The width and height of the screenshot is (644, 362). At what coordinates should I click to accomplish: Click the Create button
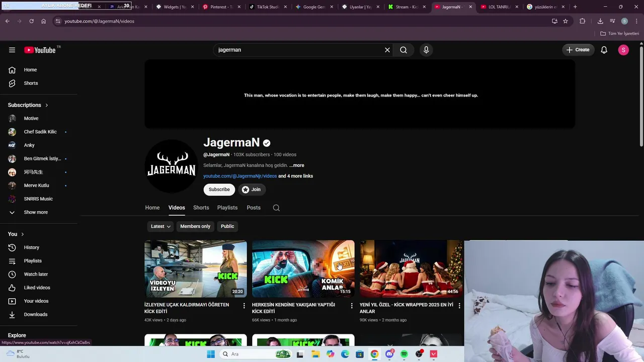578,50
